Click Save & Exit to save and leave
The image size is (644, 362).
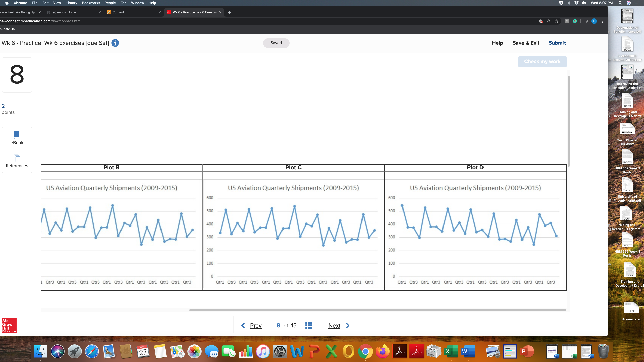pos(526,43)
